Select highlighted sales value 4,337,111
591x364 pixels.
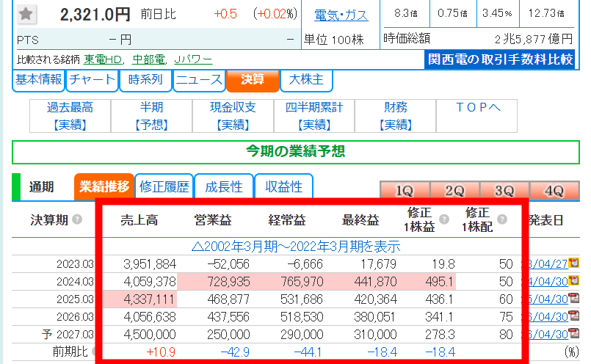click(150, 299)
